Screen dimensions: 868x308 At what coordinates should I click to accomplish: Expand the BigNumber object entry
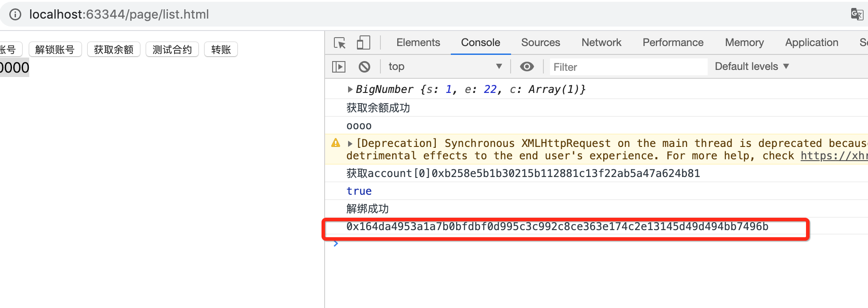coord(350,89)
